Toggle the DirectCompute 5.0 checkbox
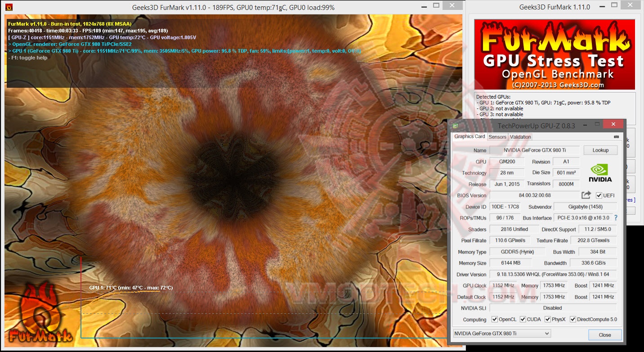The image size is (644, 352). click(x=573, y=319)
